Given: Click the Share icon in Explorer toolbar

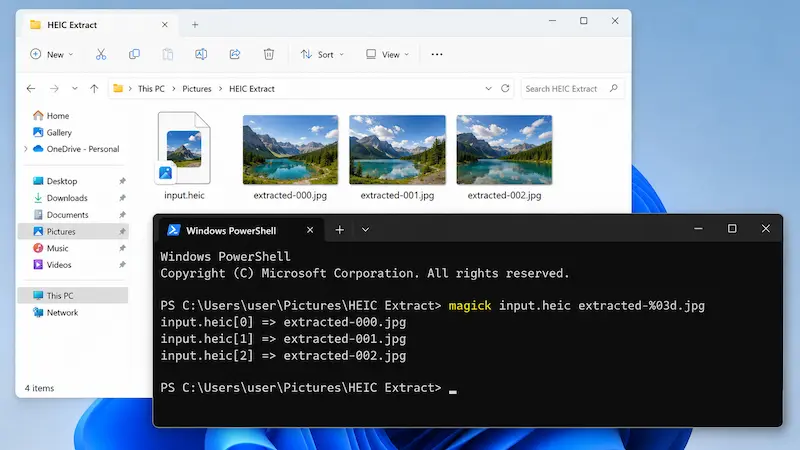Looking at the screenshot, I should click(235, 54).
